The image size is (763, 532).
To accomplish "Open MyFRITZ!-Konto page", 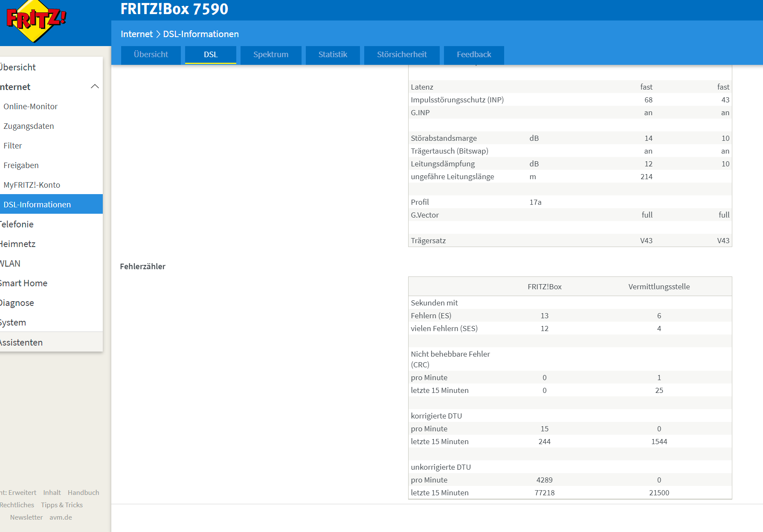I will (x=32, y=185).
